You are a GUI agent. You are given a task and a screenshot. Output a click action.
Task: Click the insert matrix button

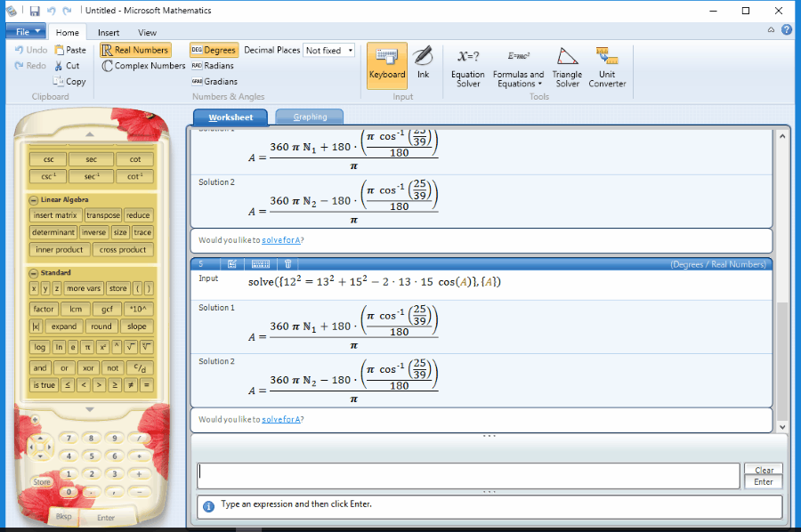point(55,215)
